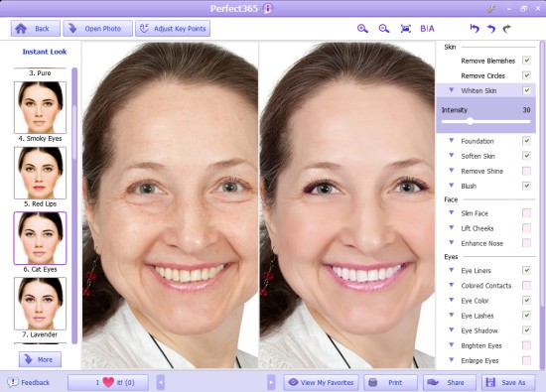The width and height of the screenshot is (546, 392).
Task: Click the Save As button
Action: (x=508, y=382)
